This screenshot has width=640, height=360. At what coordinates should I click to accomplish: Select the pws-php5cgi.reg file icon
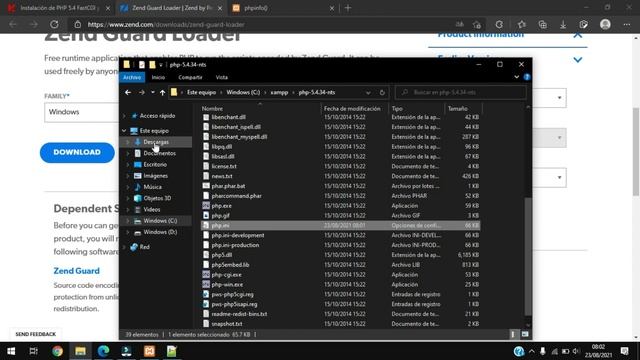coord(206,294)
